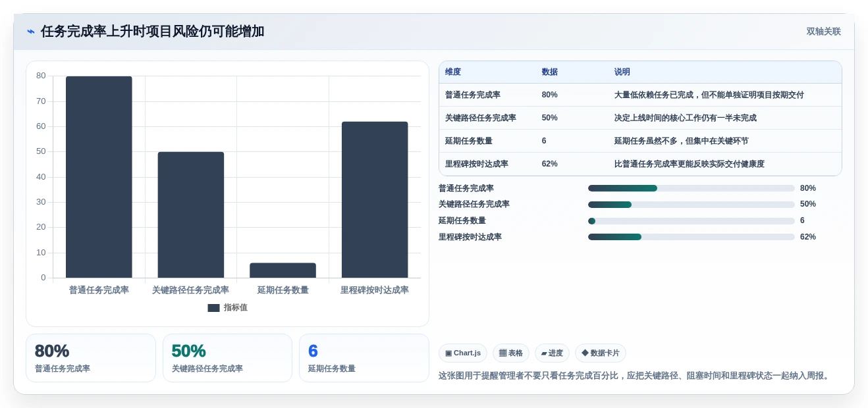Click the description 决定上线时间的核心工作仍有一半未完成
The height and width of the screenshot is (408, 868).
tap(686, 118)
